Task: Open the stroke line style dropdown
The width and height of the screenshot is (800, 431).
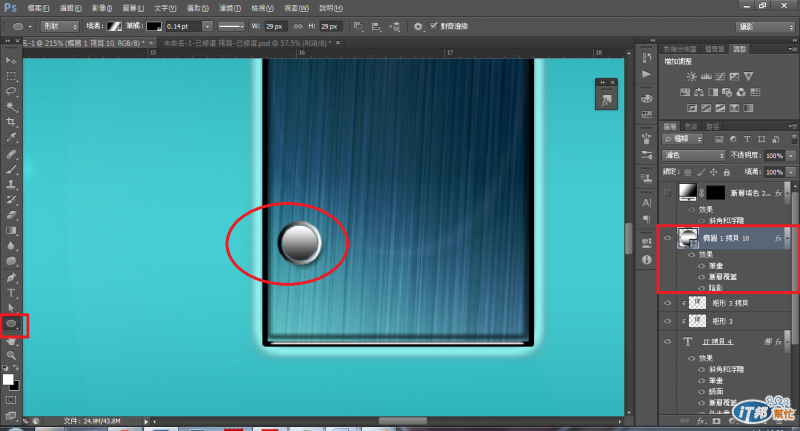Action: click(x=231, y=26)
